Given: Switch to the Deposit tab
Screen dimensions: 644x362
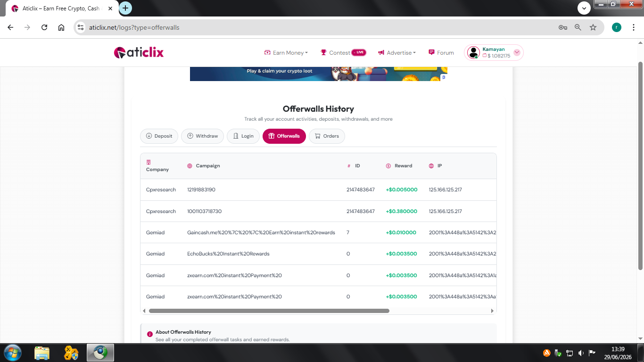Looking at the screenshot, I should pos(159,136).
